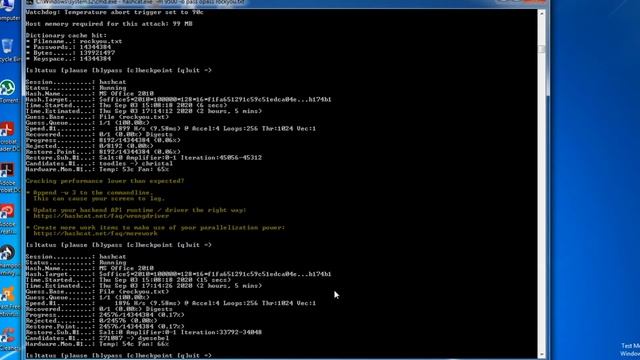Image resolution: width=640 pixels, height=360 pixels.
Task: Launch the Torrent desktop shortcut
Action: coord(9,91)
